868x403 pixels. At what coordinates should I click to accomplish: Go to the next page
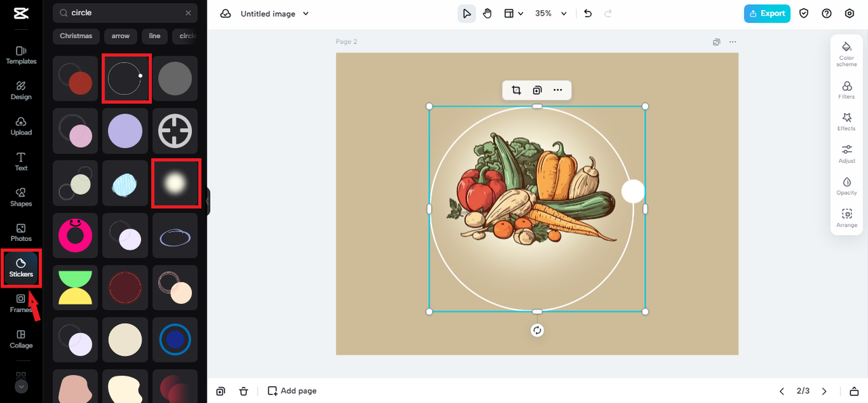[825, 391]
